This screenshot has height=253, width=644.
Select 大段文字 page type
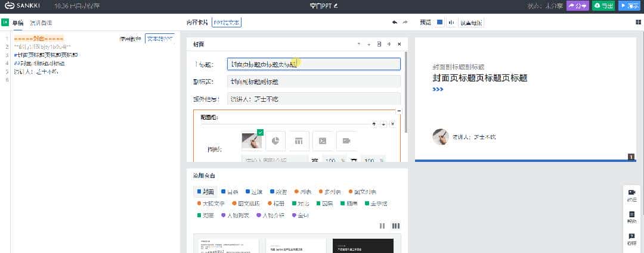pos(212,203)
